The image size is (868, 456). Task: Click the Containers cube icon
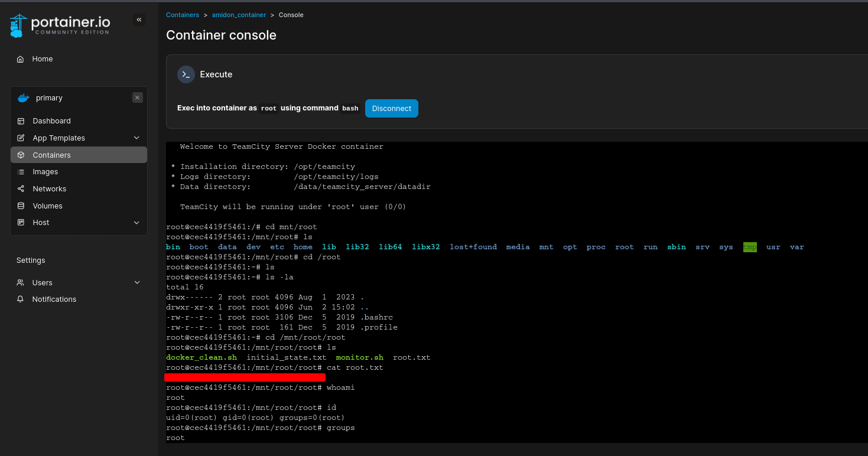(x=21, y=155)
